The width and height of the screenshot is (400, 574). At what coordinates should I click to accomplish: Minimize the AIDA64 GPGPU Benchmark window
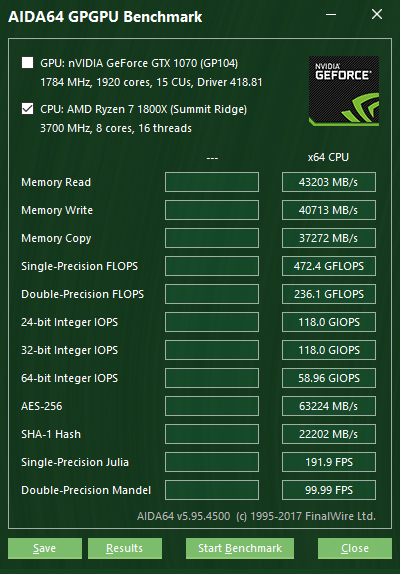[x=331, y=15]
